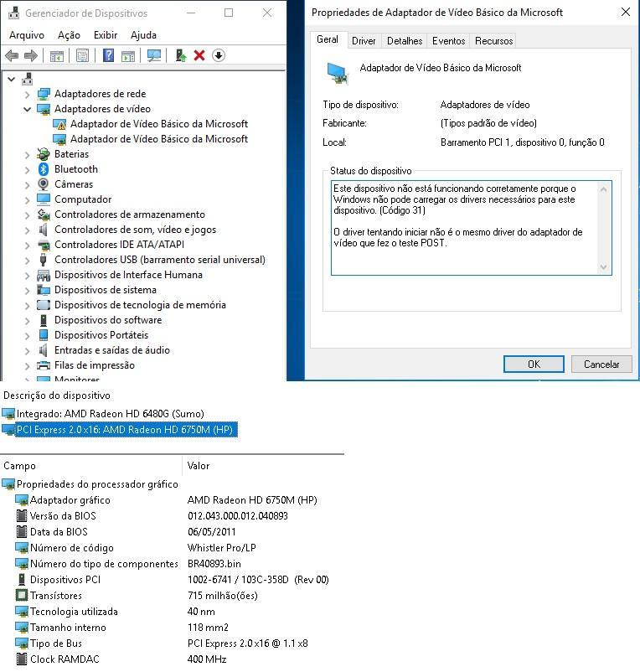Select the Geral tab

pyautogui.click(x=328, y=39)
